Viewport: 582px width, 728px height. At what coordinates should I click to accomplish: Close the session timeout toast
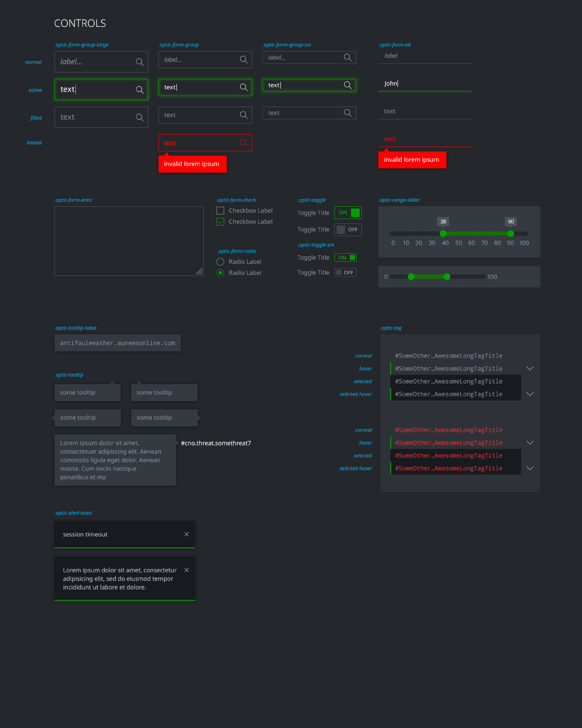(187, 534)
